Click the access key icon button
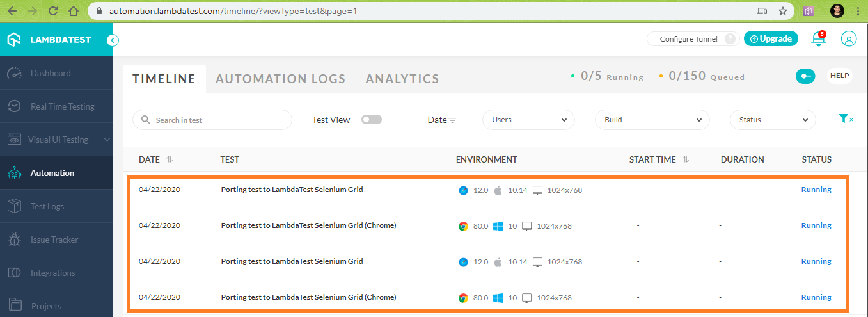Image resolution: width=868 pixels, height=317 pixels. 805,76
